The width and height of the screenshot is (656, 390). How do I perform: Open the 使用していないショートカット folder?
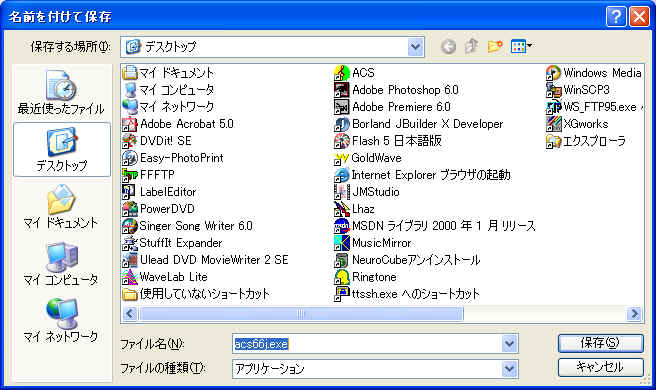[x=196, y=294]
